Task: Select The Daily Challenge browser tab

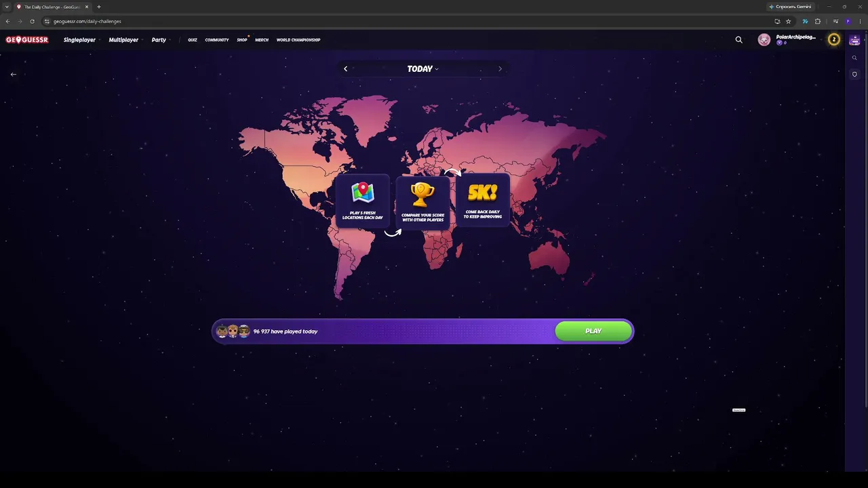Action: click(x=53, y=7)
